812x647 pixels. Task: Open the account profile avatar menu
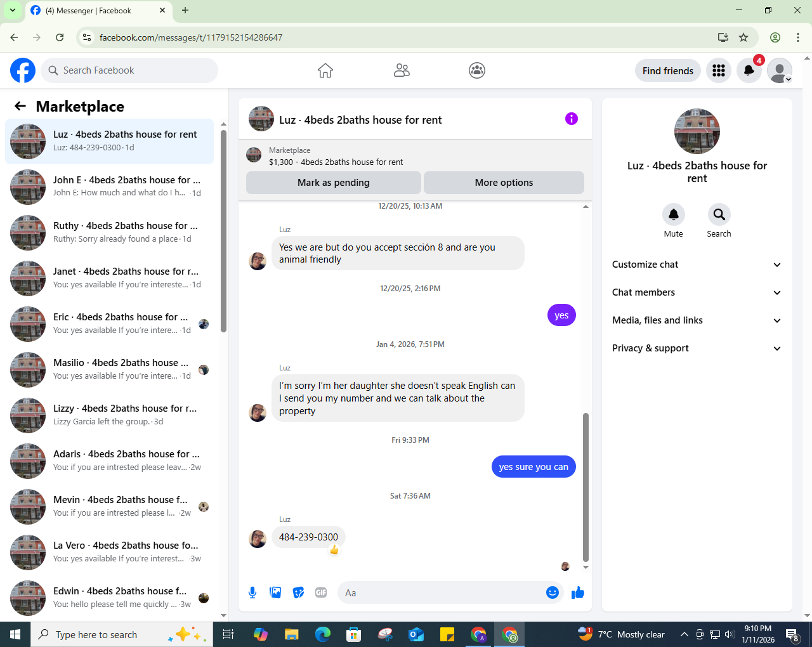(780, 70)
